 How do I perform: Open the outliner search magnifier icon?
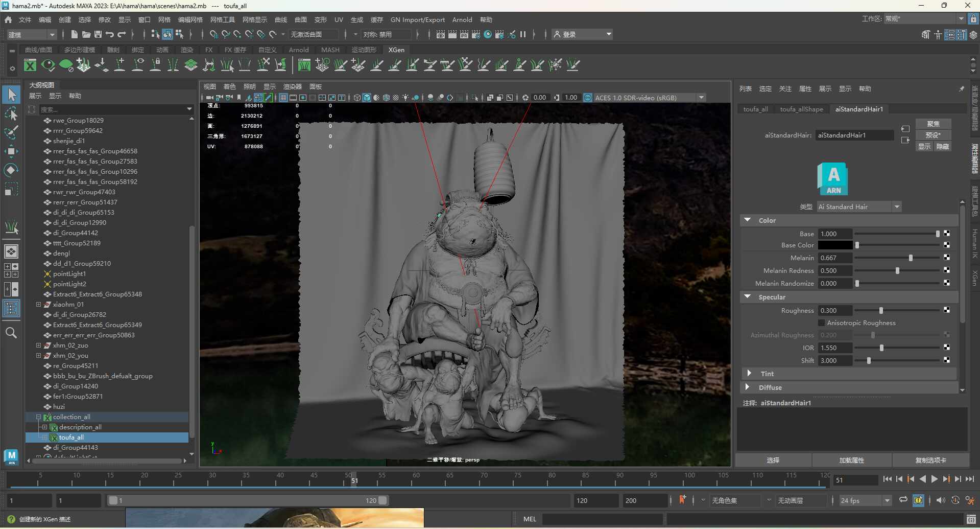click(11, 333)
